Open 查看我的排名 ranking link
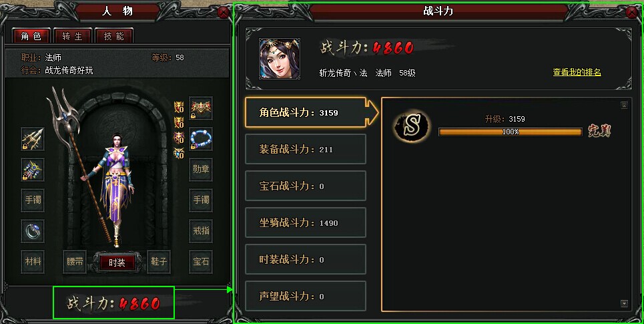The image size is (644, 324). [577, 72]
